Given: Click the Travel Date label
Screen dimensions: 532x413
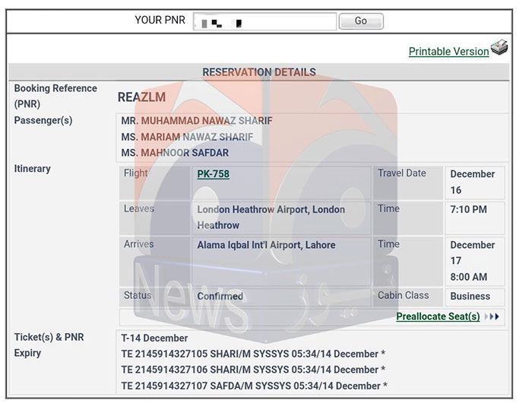Looking at the screenshot, I should (x=402, y=173).
